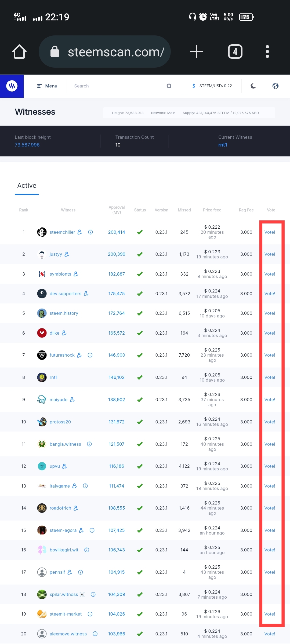This screenshot has width=290, height=644.
Task: Open the Menu dropdown
Action: click(x=47, y=86)
